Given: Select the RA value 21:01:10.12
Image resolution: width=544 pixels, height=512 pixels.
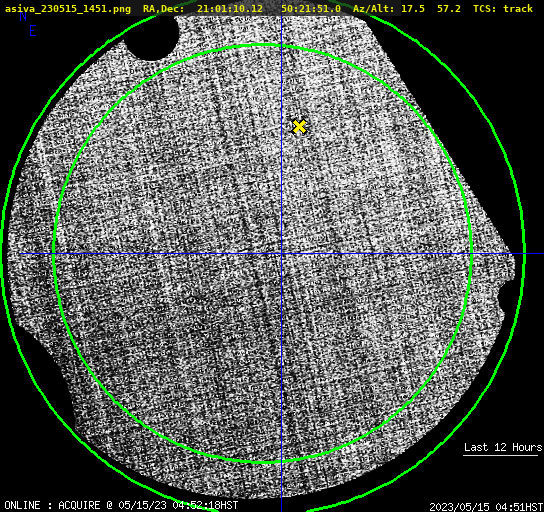Looking at the screenshot, I should [x=230, y=8].
